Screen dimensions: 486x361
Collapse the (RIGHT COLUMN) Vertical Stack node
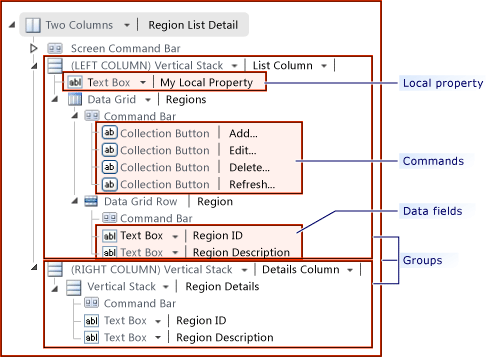tap(34, 267)
